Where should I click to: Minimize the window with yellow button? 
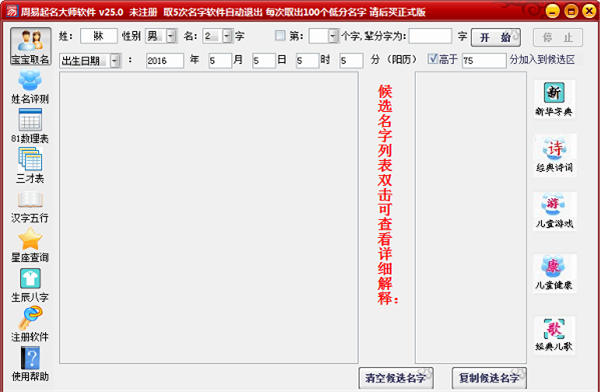[552, 11]
